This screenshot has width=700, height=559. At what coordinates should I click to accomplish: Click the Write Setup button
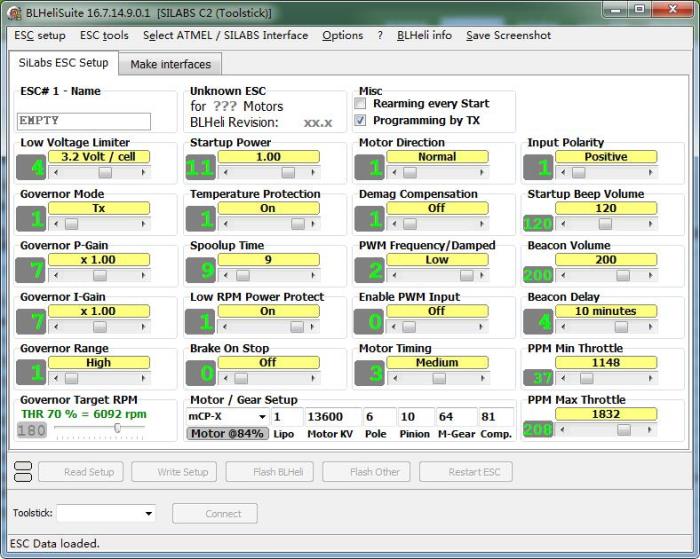[x=174, y=472]
